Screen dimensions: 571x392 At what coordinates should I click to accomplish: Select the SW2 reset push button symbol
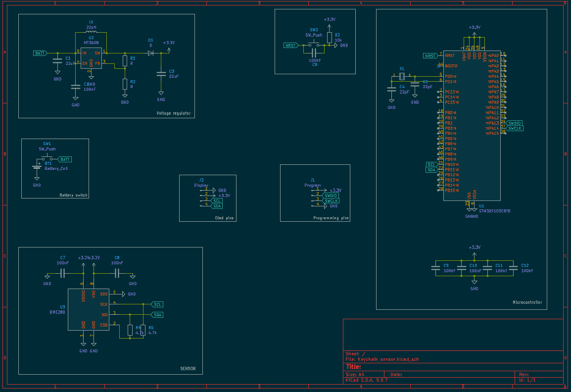(314, 45)
